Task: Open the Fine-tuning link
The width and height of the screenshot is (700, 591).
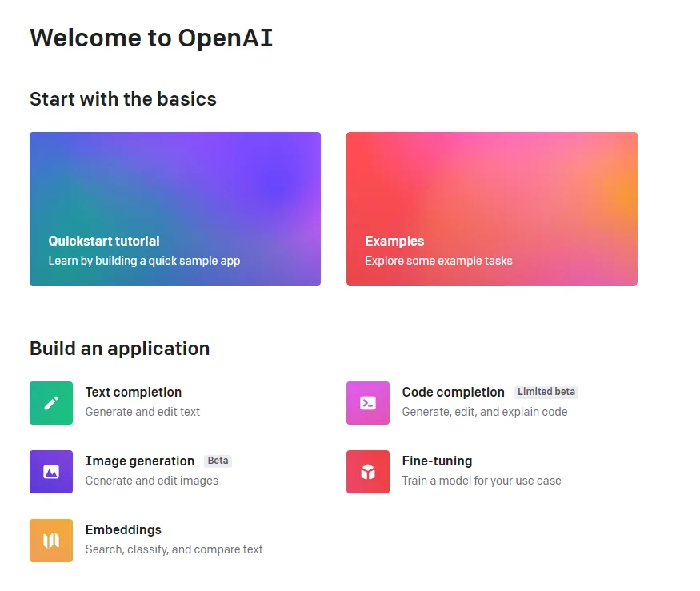Action: click(437, 461)
